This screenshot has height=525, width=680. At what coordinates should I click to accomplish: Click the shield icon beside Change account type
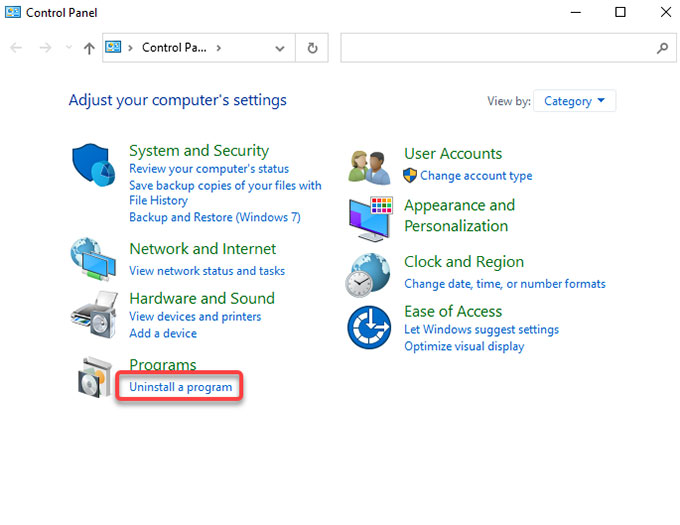pos(410,176)
